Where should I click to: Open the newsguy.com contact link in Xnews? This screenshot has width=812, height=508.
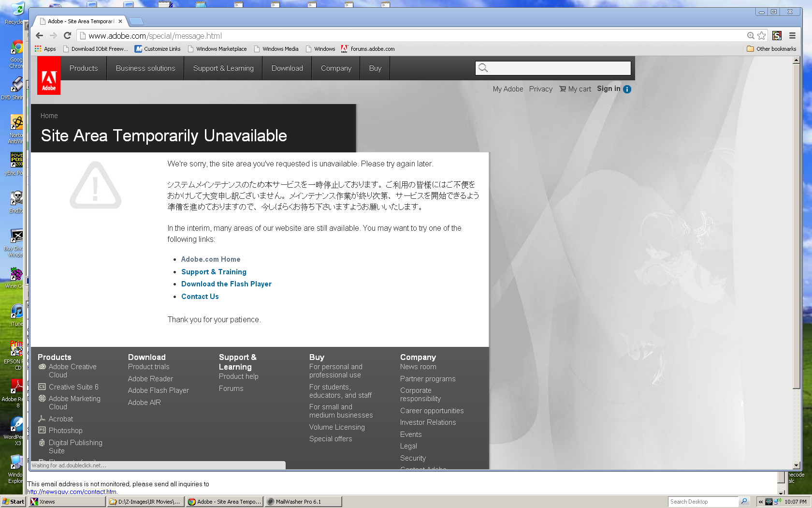pos(72,492)
